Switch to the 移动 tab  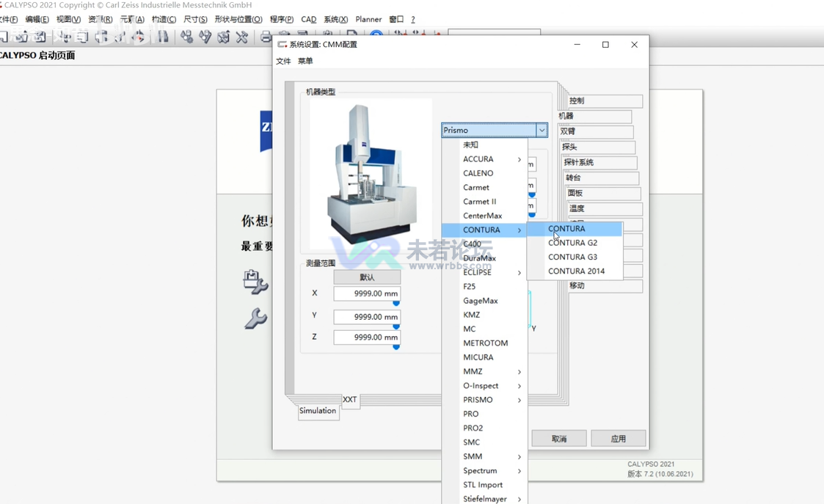click(x=605, y=286)
